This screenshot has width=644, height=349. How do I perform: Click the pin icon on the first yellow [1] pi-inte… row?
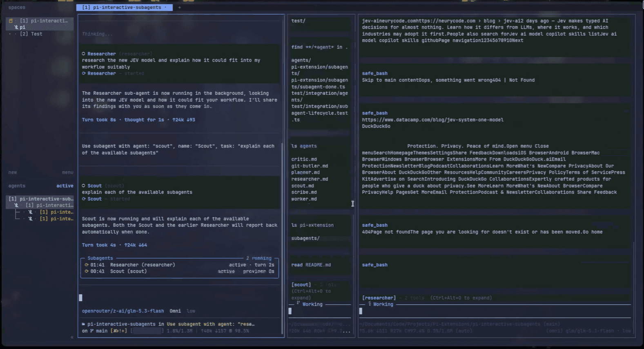pyautogui.click(x=30, y=212)
